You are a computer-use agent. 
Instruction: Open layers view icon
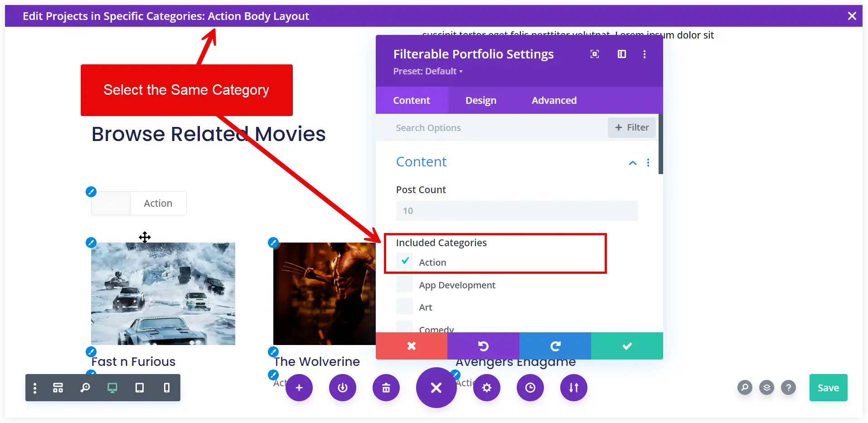click(767, 388)
